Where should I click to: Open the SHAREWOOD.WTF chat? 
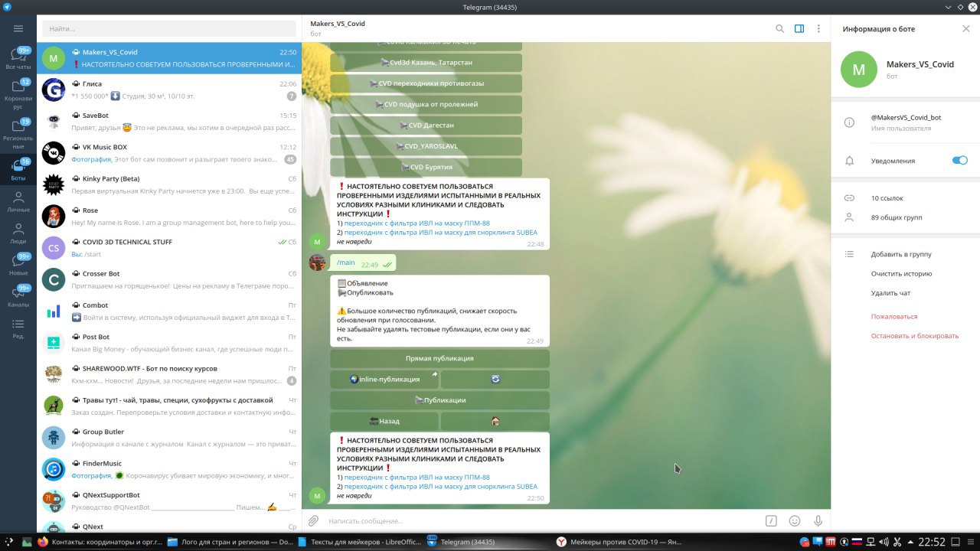(169, 374)
